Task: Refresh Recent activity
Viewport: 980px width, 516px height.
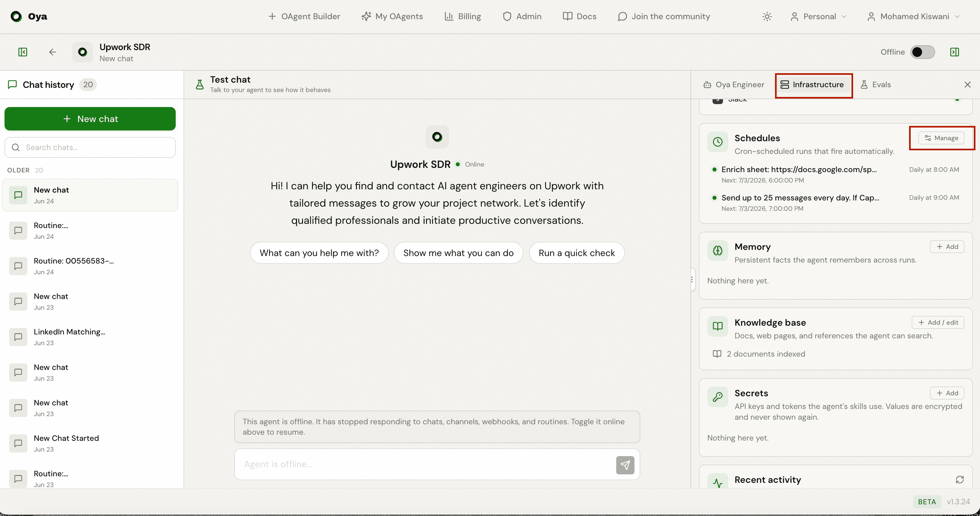Action: coord(960,480)
